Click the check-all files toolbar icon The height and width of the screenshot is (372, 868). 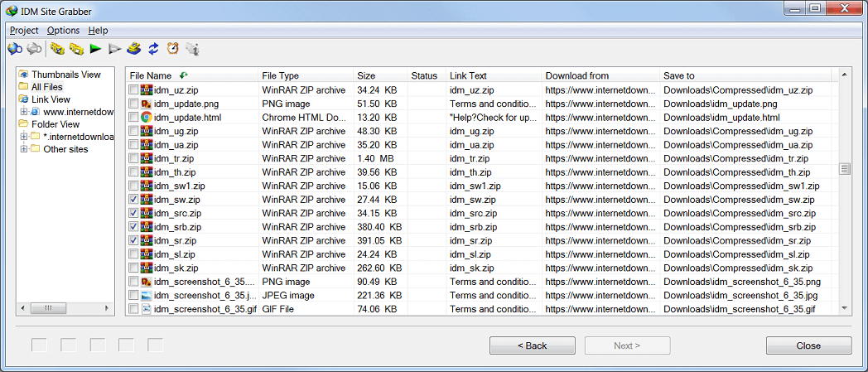click(x=57, y=50)
